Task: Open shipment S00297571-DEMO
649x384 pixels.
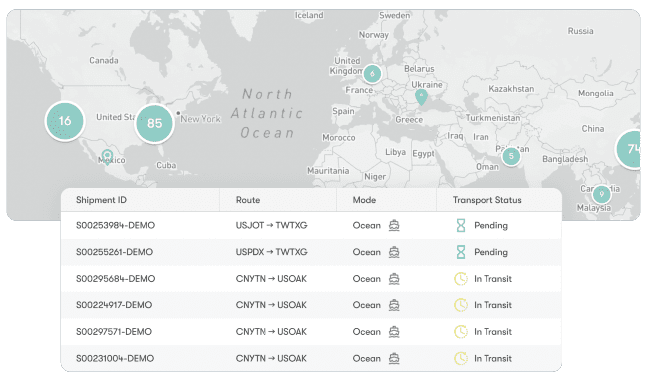Action: point(114,332)
